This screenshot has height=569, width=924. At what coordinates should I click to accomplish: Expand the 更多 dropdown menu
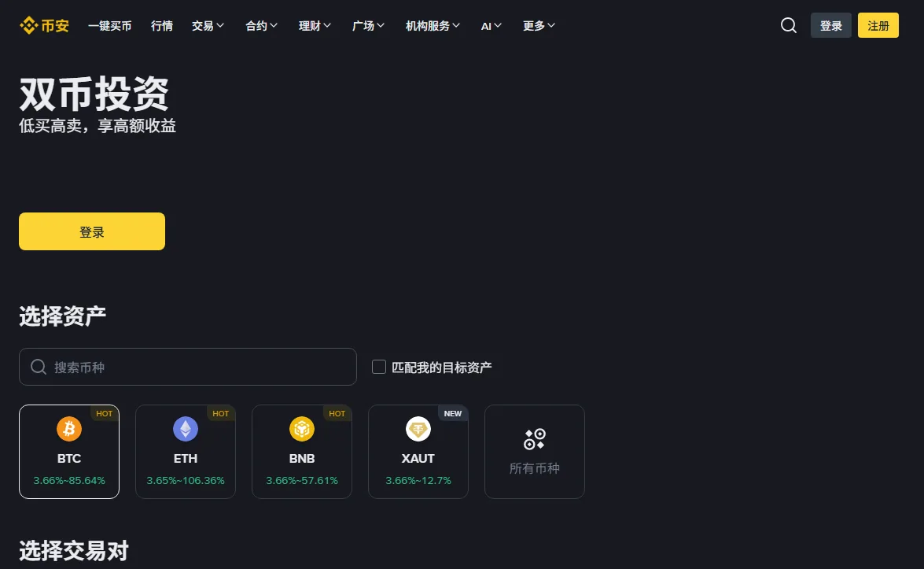pos(539,25)
